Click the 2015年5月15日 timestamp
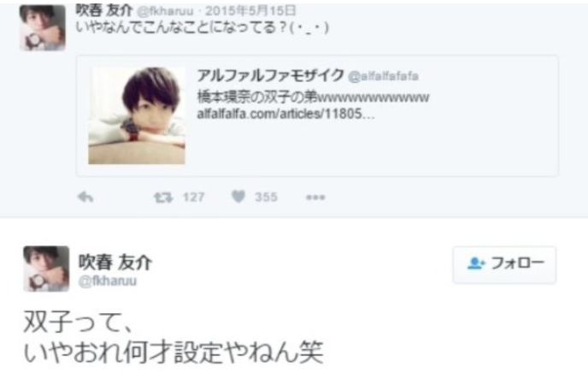The height and width of the screenshot is (385, 588). (x=250, y=10)
